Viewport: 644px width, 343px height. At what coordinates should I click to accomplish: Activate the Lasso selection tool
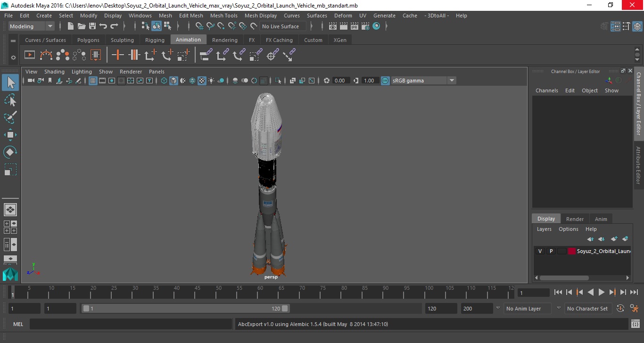click(x=10, y=100)
